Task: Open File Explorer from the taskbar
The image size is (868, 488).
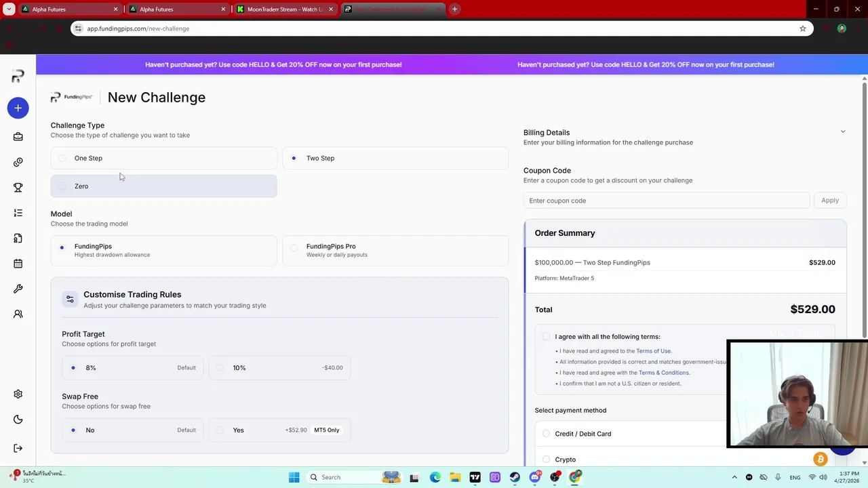Action: [x=455, y=477]
